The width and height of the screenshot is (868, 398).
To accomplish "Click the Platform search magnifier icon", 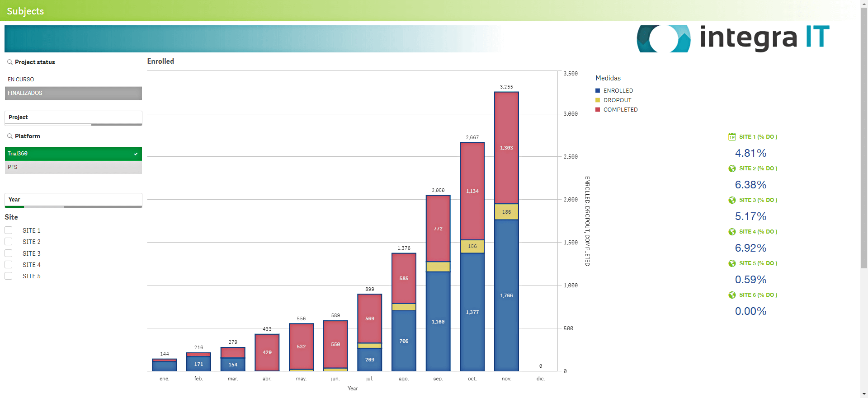I will pyautogui.click(x=9, y=136).
